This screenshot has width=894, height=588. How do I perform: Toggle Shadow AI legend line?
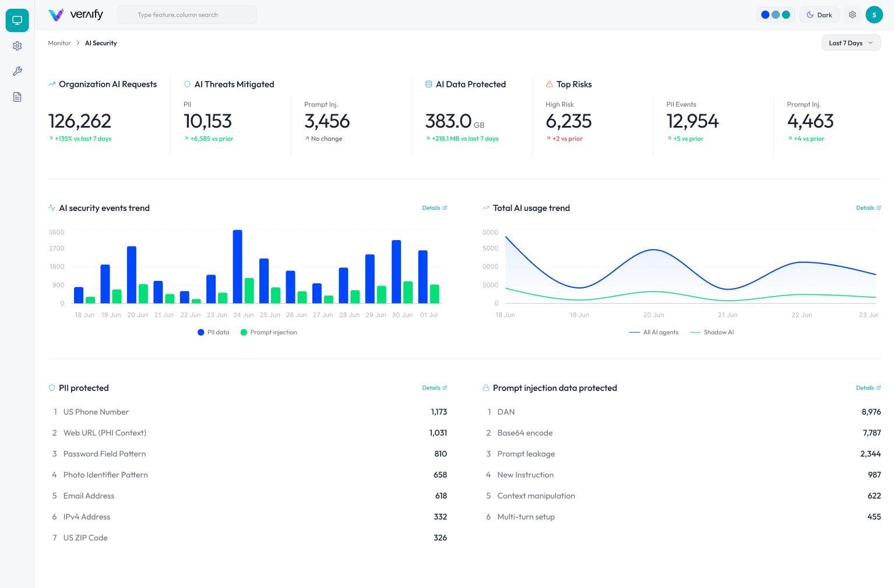click(x=712, y=332)
